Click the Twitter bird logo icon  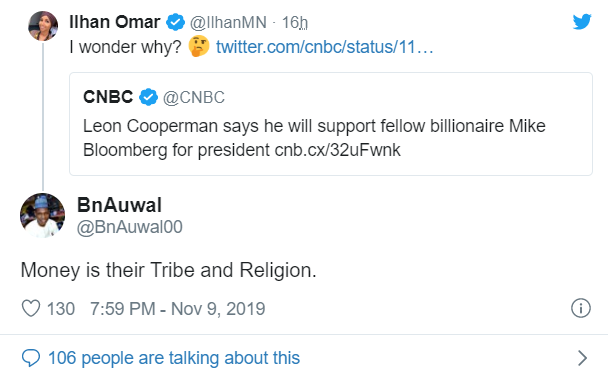pos(582,22)
